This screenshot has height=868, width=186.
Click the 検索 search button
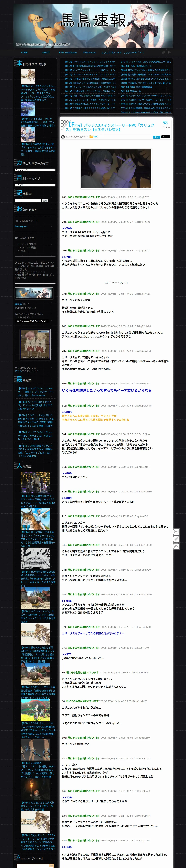coord(45,201)
